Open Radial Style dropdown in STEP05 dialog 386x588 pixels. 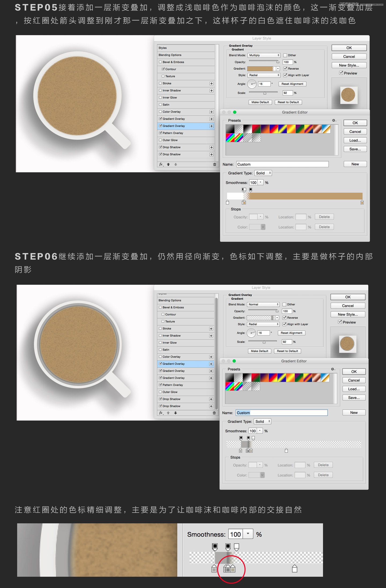264,75
